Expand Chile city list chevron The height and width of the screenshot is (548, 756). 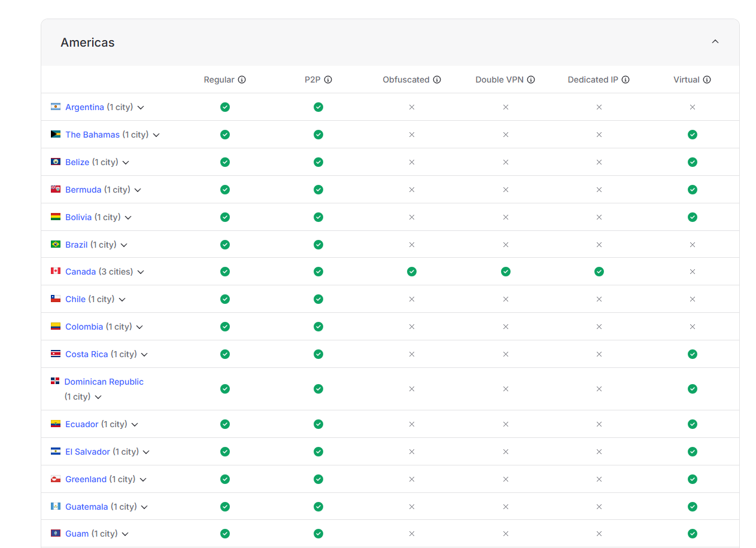tap(122, 300)
